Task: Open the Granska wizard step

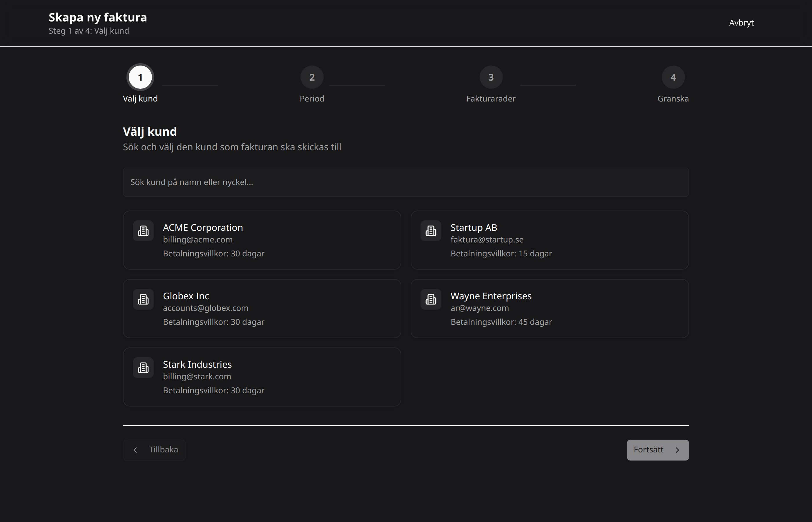Action: [x=673, y=77]
